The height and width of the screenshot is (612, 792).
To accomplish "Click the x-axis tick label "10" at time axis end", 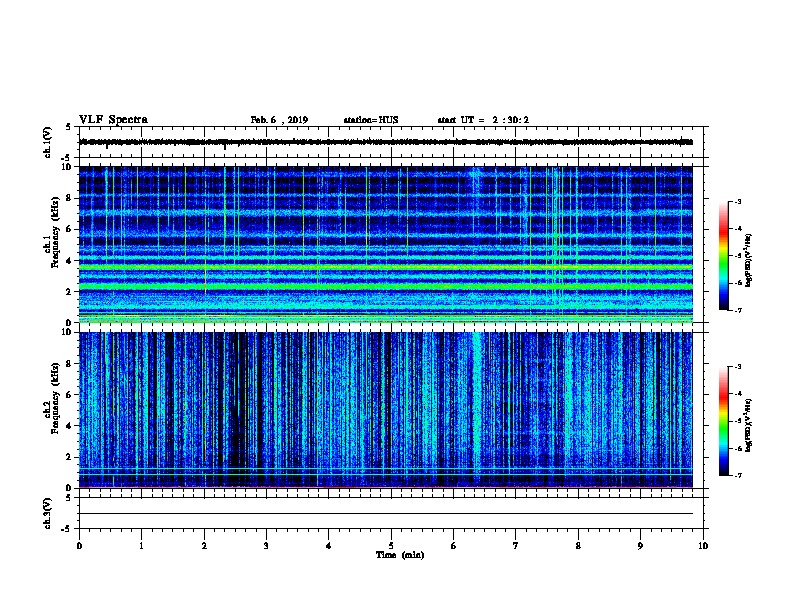I will pos(703,546).
